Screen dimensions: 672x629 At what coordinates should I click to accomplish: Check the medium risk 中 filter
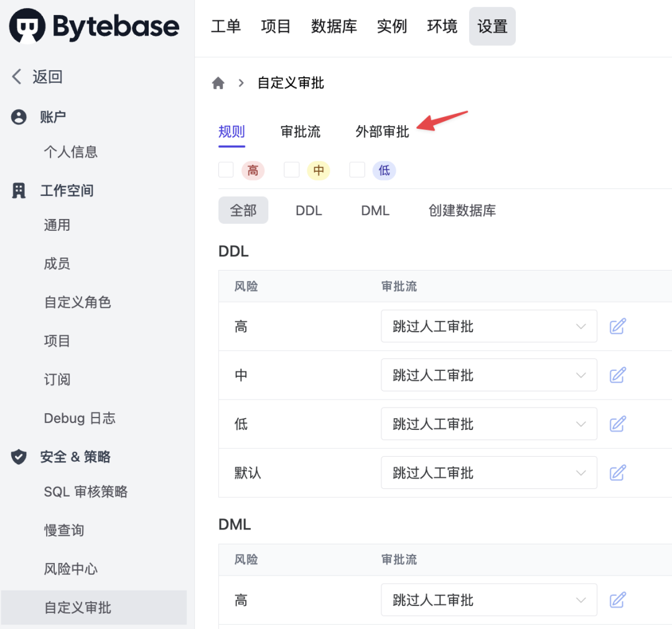pos(291,170)
